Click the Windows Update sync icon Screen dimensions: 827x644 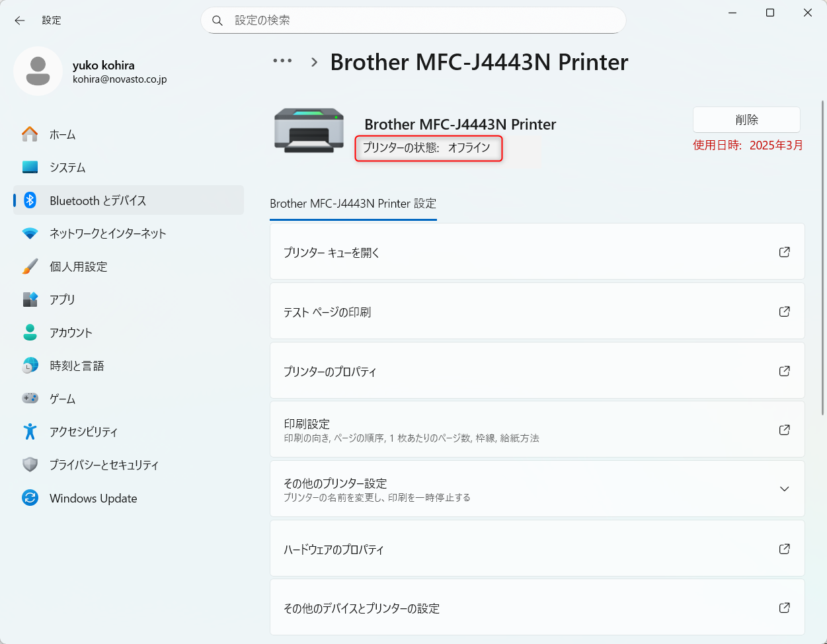tap(30, 498)
